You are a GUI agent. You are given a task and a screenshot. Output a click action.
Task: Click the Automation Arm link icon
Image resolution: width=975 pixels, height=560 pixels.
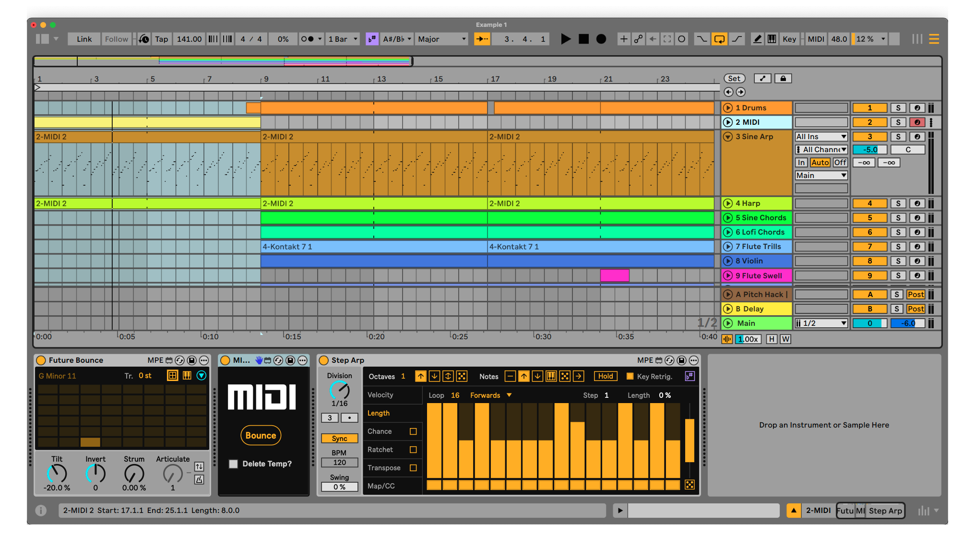click(638, 39)
